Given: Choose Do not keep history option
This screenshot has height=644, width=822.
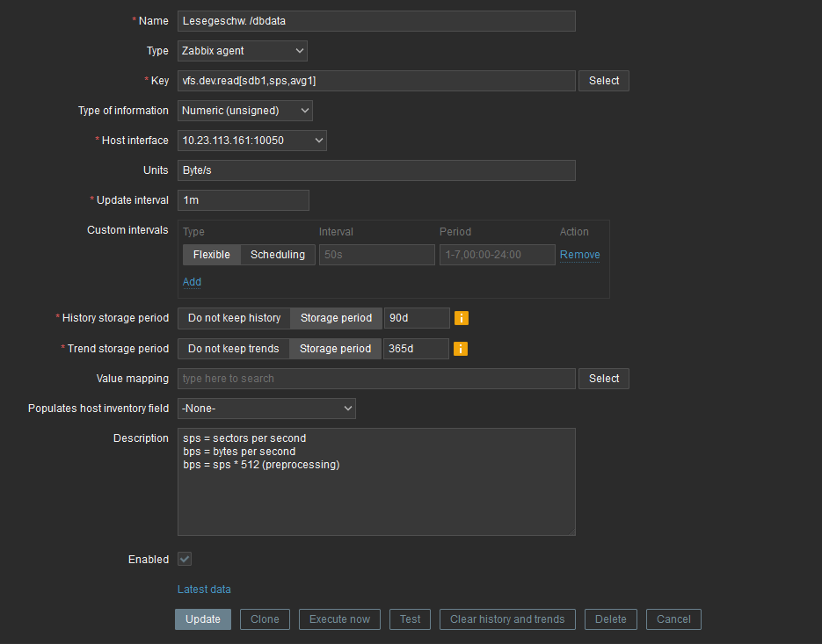Looking at the screenshot, I should click(x=234, y=318).
